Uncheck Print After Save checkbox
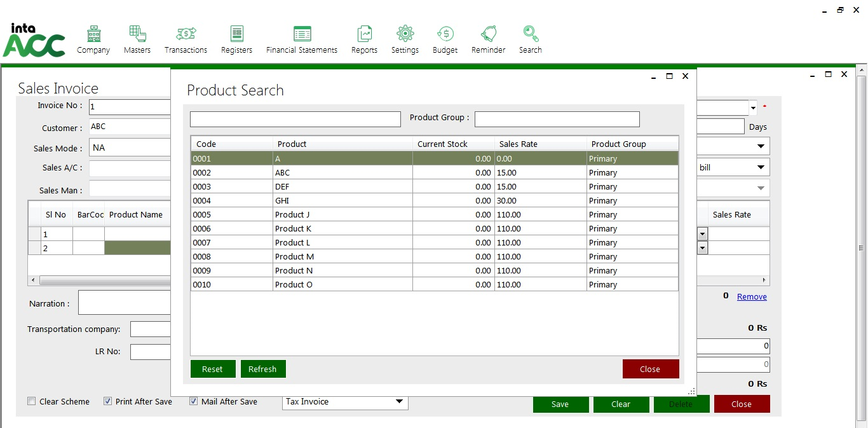This screenshot has height=428, width=868. pos(108,401)
